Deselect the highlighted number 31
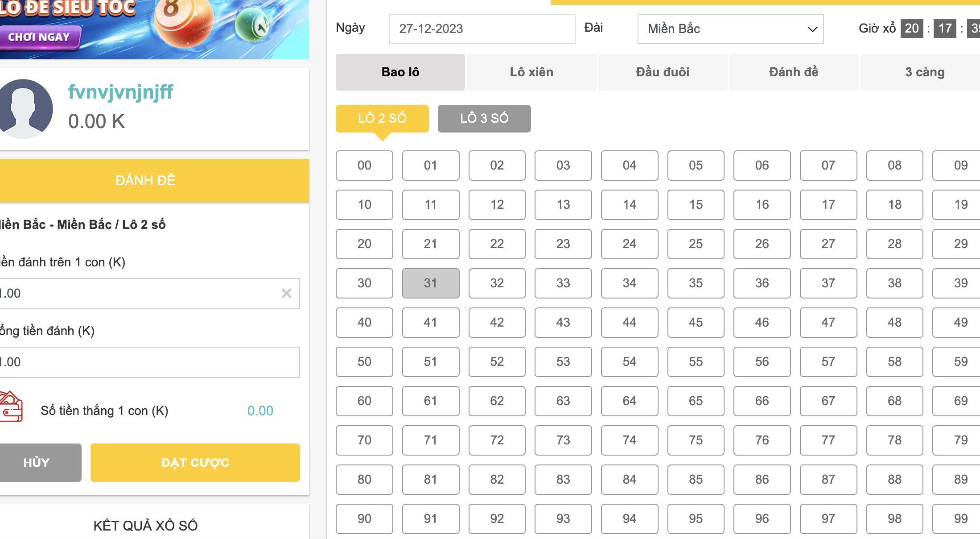 coord(430,283)
